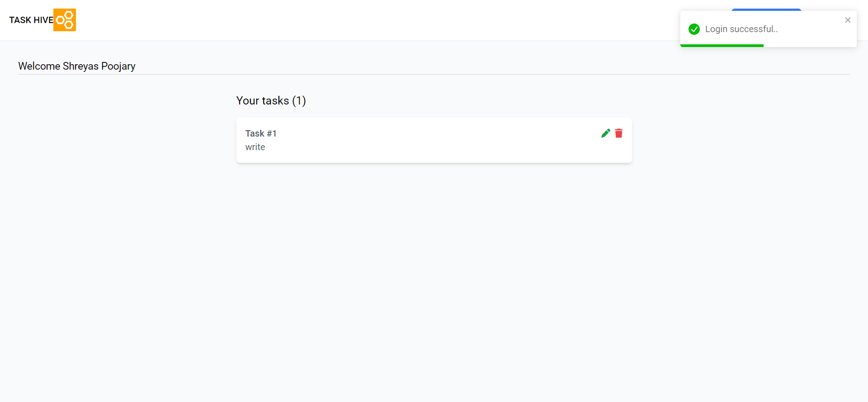Click the Your tasks (1) heading
This screenshot has height=402, width=868.
pyautogui.click(x=271, y=100)
